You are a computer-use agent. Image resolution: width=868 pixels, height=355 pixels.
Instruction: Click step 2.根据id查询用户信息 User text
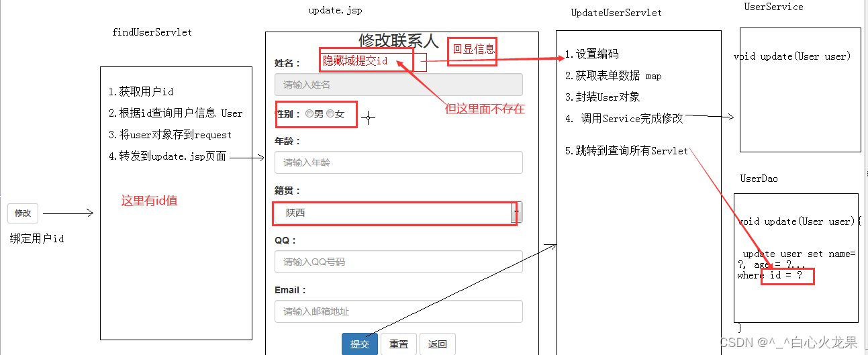(x=175, y=113)
